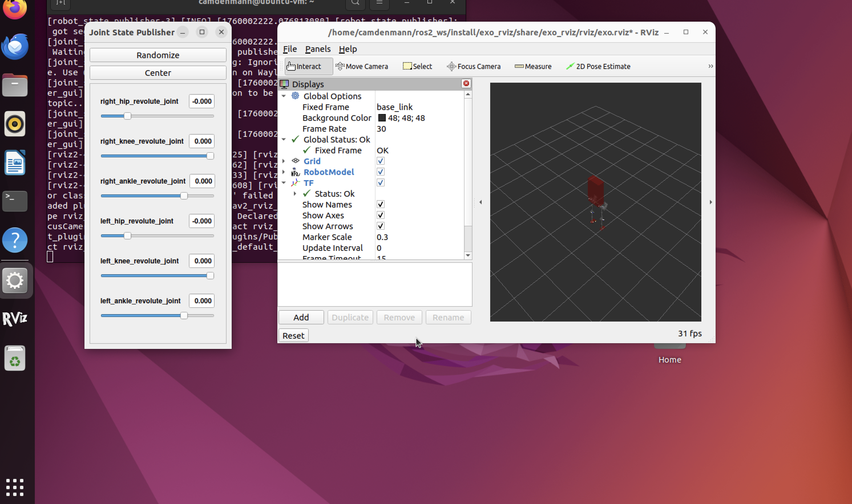The image size is (852, 504).
Task: Open RViz from the Ubuntu dock
Action: [15, 319]
